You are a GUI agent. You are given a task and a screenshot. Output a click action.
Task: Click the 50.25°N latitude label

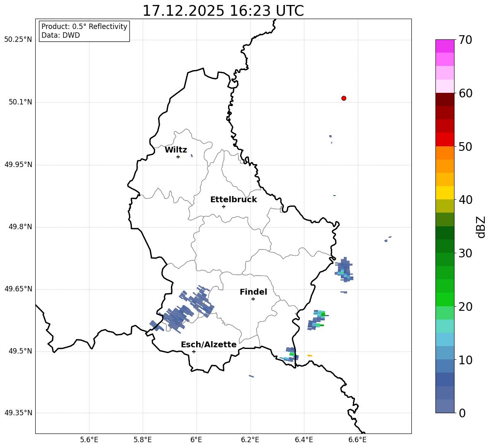[x=18, y=40]
